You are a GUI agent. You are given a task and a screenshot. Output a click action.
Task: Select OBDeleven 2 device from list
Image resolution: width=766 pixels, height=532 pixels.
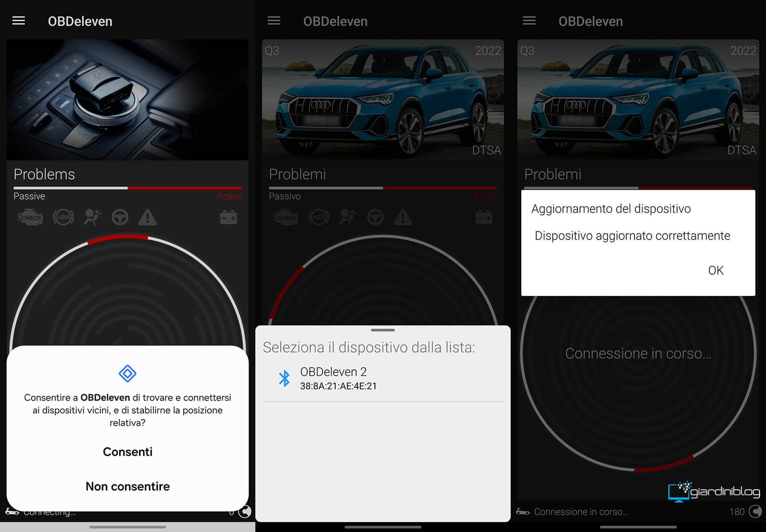(383, 378)
